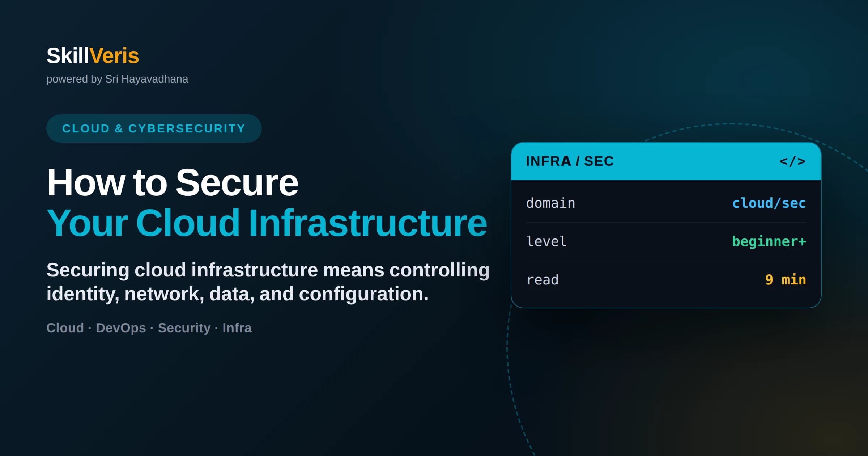The image size is (868, 456).
Task: Click the 'cloud/sec' value
Action: click(x=769, y=203)
